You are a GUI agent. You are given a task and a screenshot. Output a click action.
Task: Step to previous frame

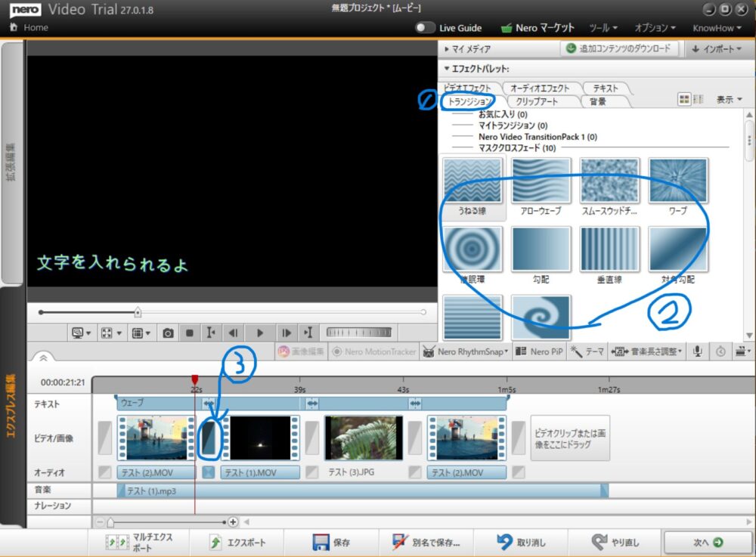pos(234,333)
